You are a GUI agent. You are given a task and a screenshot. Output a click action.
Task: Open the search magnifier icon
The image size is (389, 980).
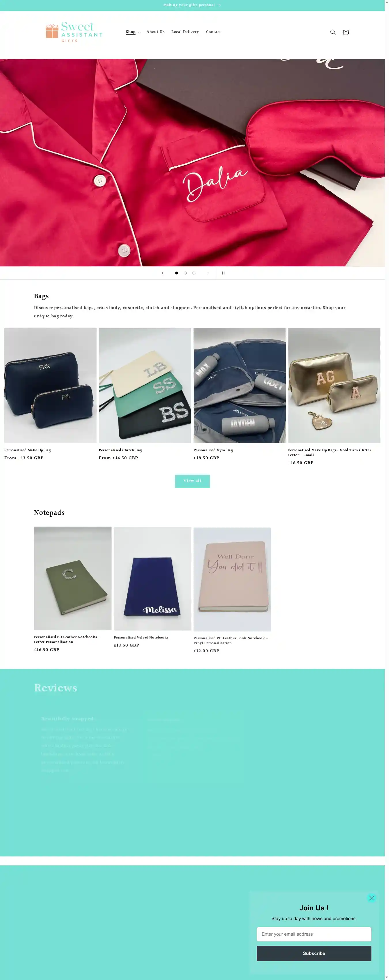pos(333,32)
